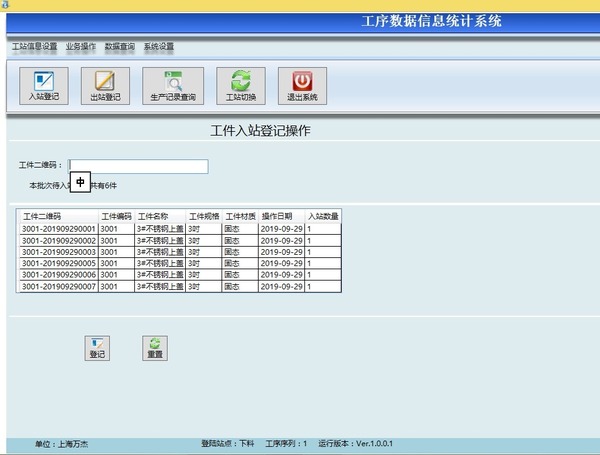Image resolution: width=600 pixels, height=455 pixels.
Task: Select row 3001-201909290001 in the table
Action: [58, 229]
